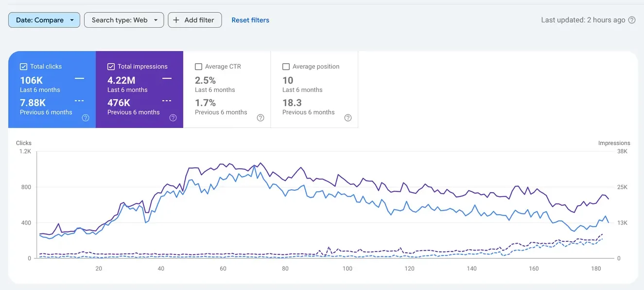
Task: Click the 18.3 previous position value
Action: click(292, 103)
